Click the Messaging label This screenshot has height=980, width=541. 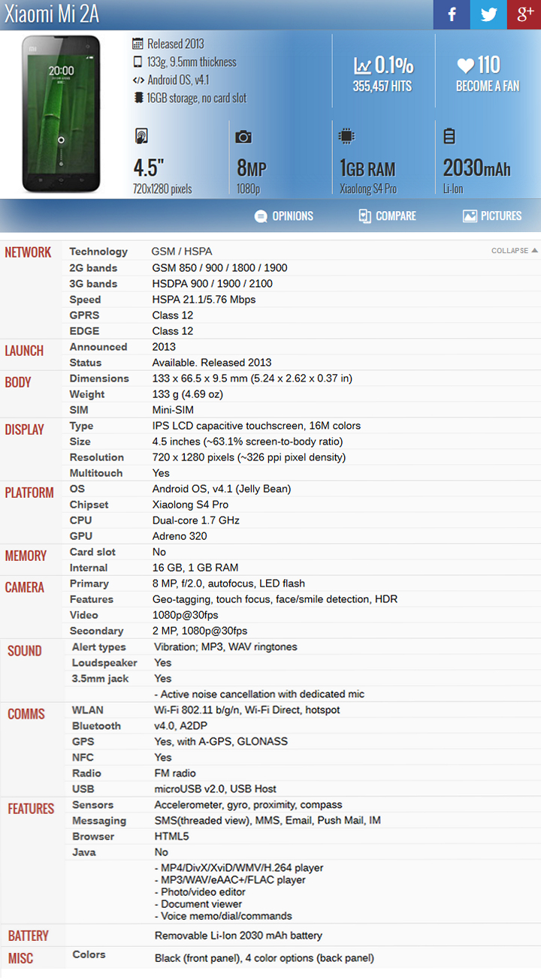tap(99, 821)
